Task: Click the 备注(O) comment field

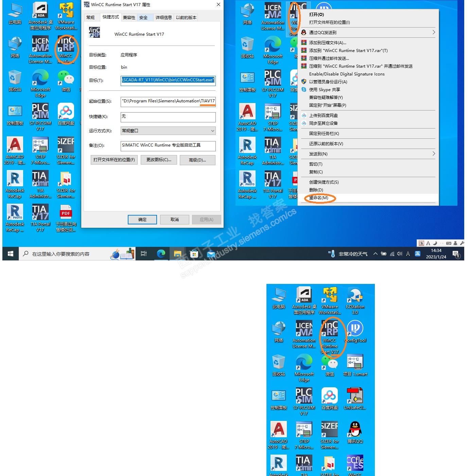Action: [168, 146]
